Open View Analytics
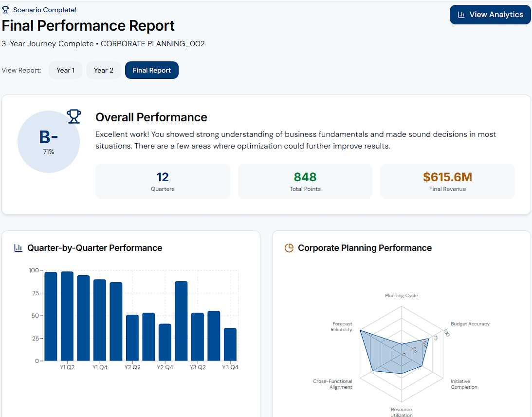The height and width of the screenshot is (417, 532). (490, 14)
